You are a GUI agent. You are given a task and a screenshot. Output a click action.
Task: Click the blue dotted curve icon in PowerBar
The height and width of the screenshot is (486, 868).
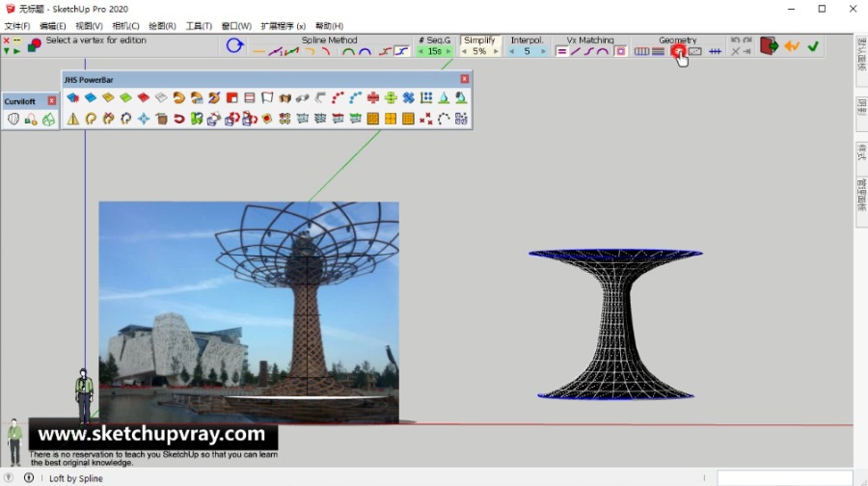tap(355, 98)
